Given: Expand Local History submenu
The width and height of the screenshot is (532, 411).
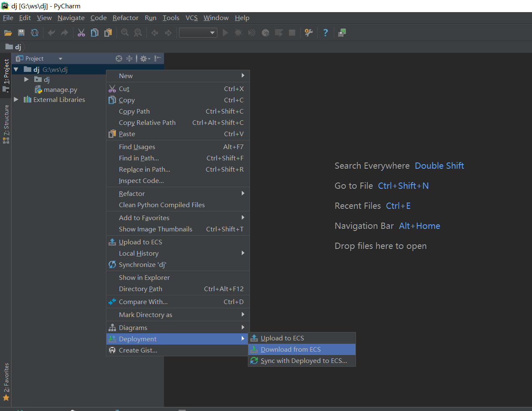Looking at the screenshot, I should tap(178, 253).
